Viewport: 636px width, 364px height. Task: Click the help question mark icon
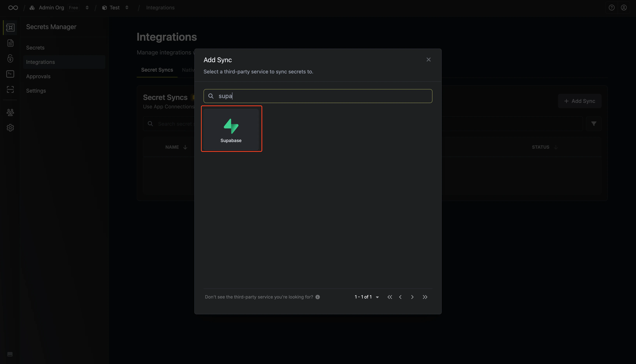click(x=612, y=8)
